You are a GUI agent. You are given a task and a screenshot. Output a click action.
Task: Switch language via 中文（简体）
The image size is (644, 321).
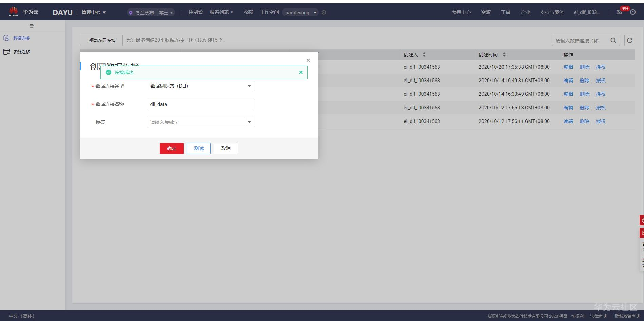coord(21,316)
